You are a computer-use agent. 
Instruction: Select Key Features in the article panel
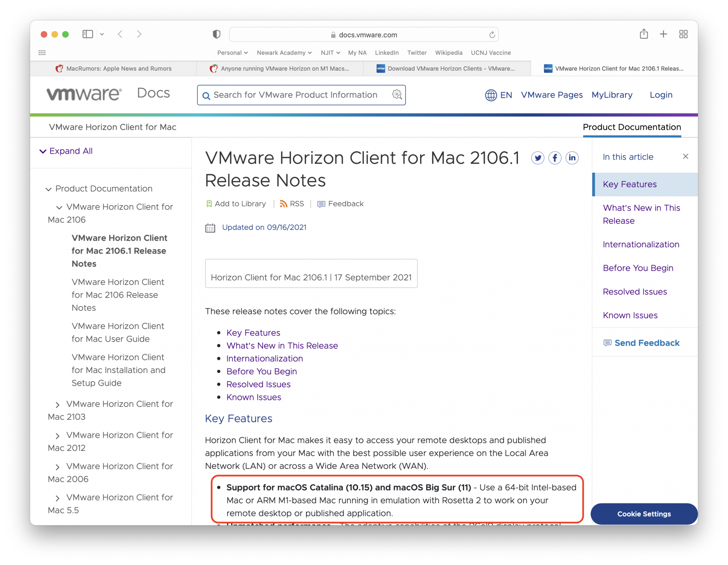coord(645,184)
